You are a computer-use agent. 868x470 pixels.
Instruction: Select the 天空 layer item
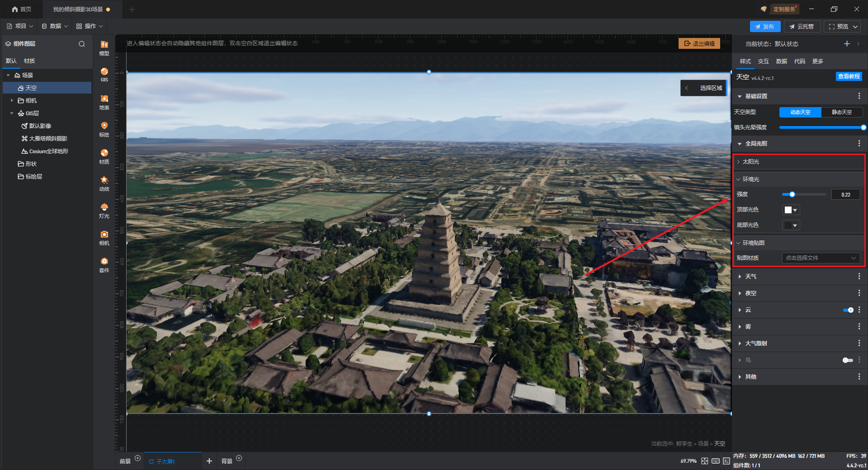[47, 88]
